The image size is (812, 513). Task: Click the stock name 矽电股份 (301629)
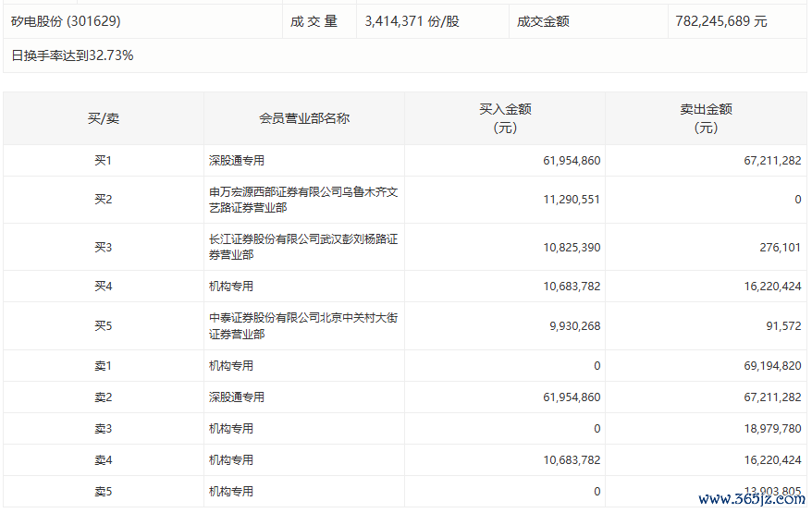click(66, 20)
